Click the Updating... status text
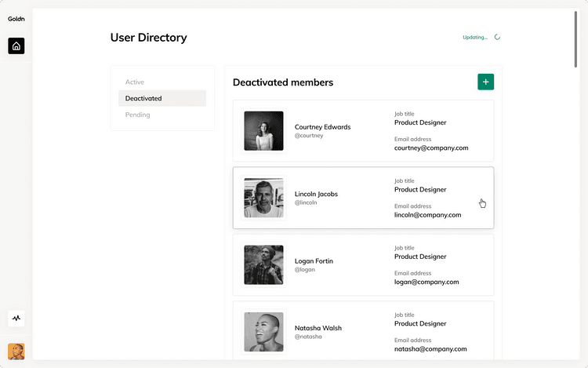The image size is (588, 368). tap(475, 37)
